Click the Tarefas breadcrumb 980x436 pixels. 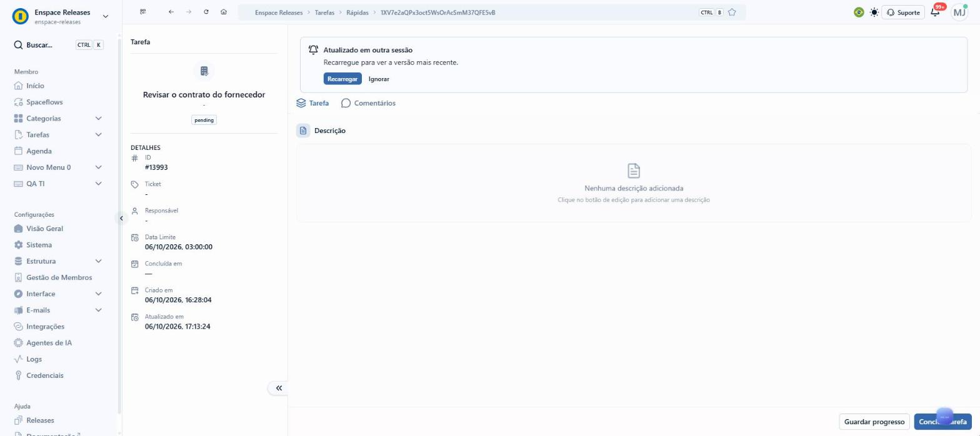324,12
